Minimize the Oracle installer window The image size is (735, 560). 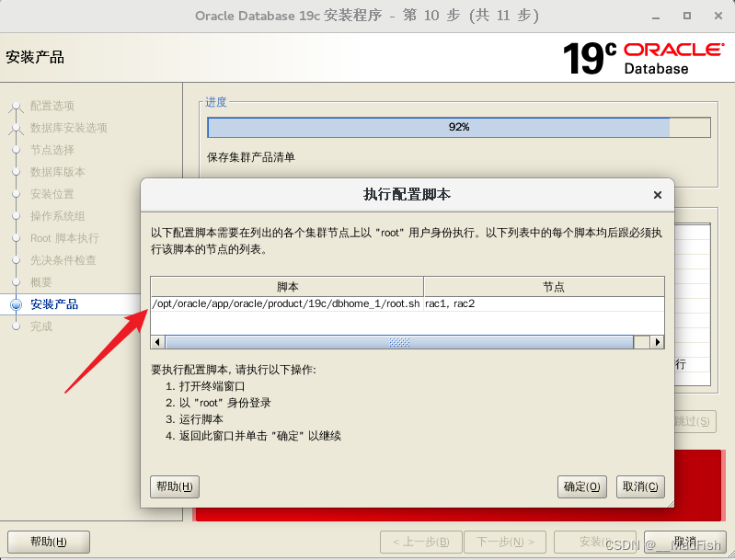pyautogui.click(x=656, y=17)
